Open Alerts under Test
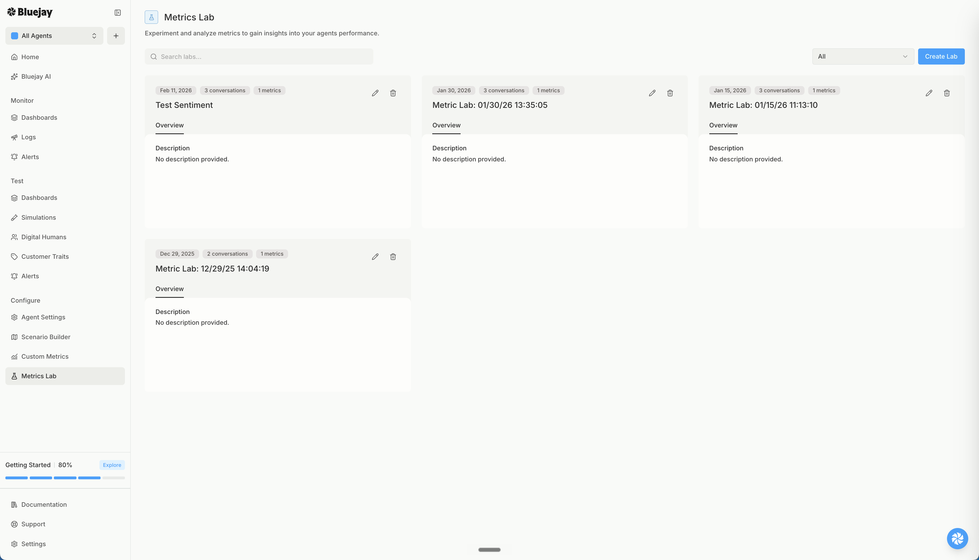979x560 pixels. [65, 276]
